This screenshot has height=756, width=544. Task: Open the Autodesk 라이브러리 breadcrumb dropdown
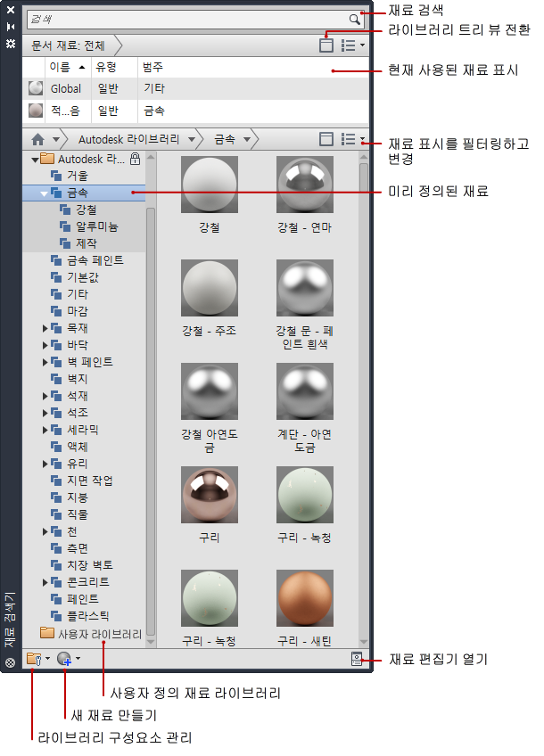[x=192, y=140]
